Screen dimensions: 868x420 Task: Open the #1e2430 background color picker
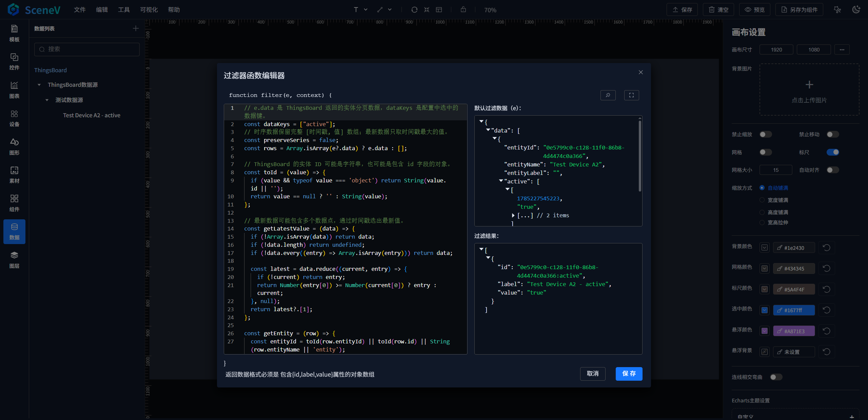794,248
